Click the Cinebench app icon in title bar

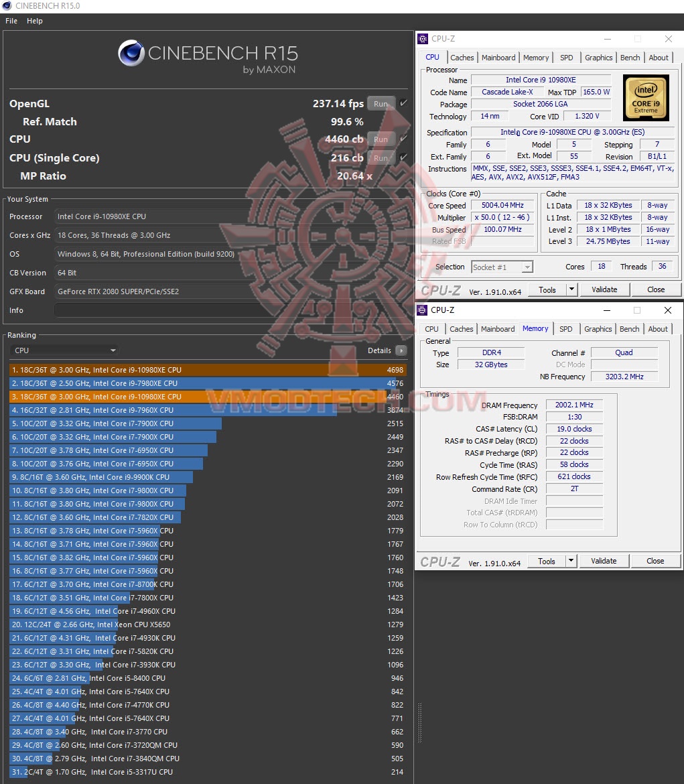click(7, 5)
